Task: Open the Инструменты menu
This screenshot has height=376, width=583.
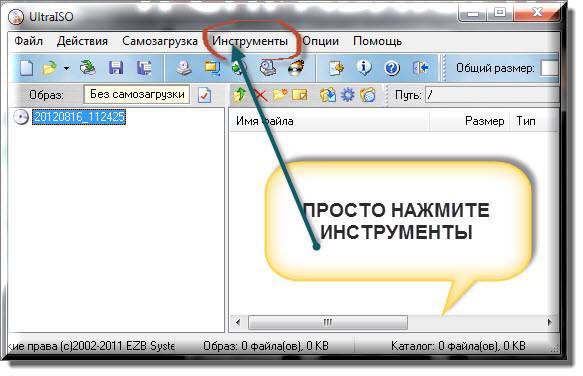Action: (250, 41)
